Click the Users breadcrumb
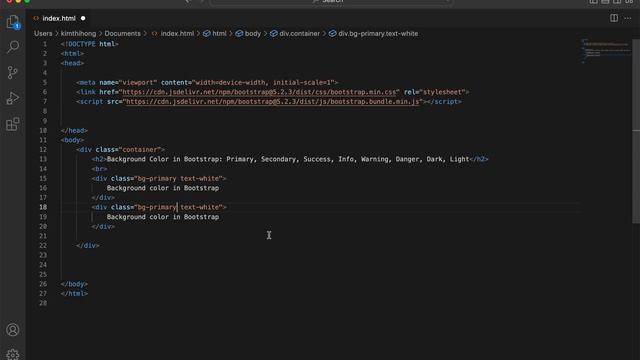The width and height of the screenshot is (640, 360). click(x=43, y=33)
